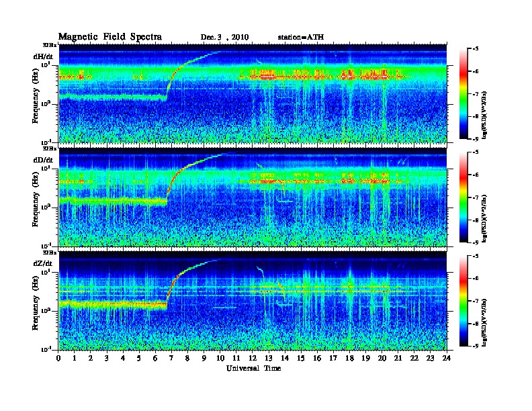Viewport: 532px width, 411px height.
Task: Click the dH/dt spectrogram plot area
Action: point(253,93)
